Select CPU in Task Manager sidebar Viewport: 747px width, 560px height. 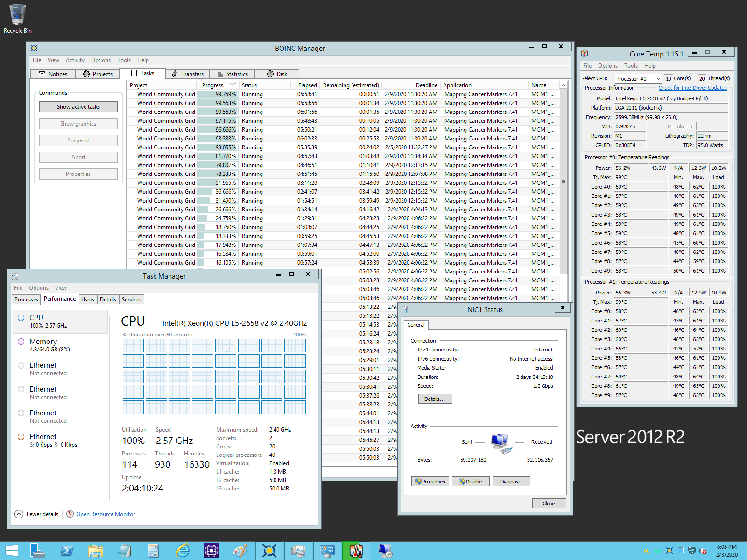[60, 322]
